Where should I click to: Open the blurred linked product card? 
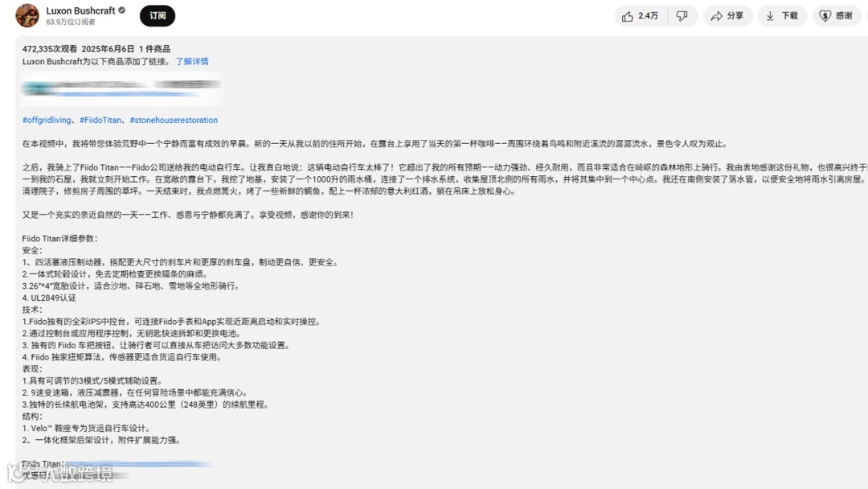pos(121,88)
